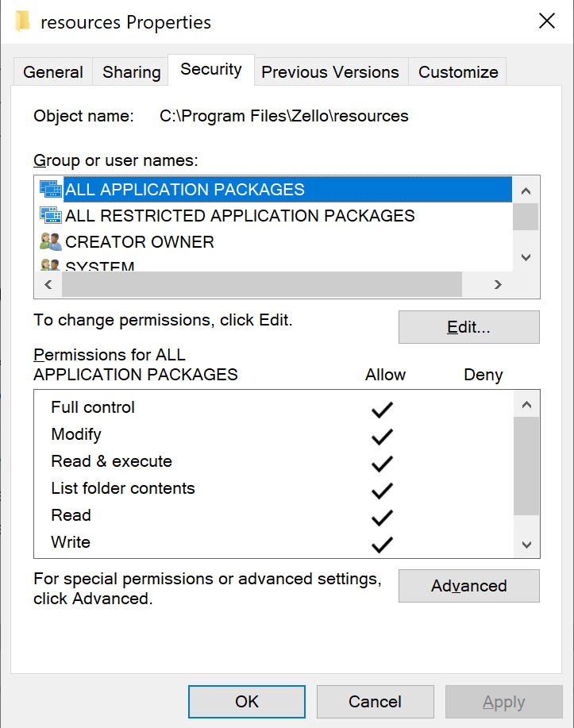Click Allow checkmark for Write
This screenshot has height=728, width=574.
point(382,544)
